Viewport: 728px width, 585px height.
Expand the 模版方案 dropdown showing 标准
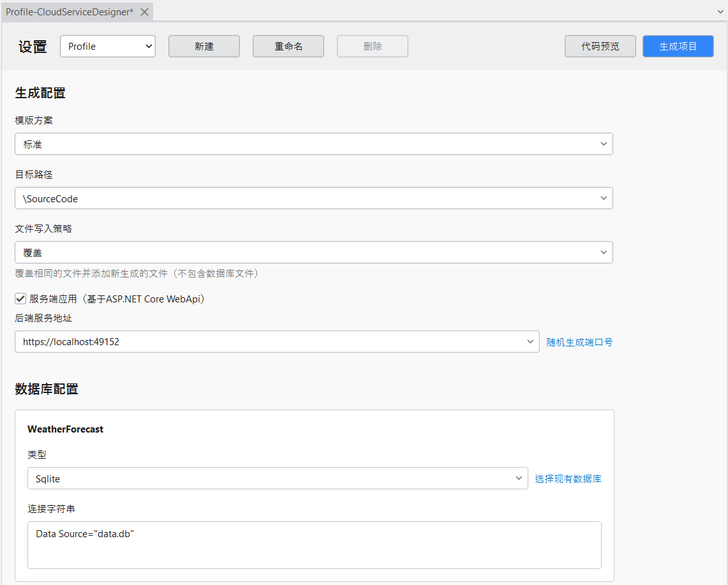click(x=313, y=144)
